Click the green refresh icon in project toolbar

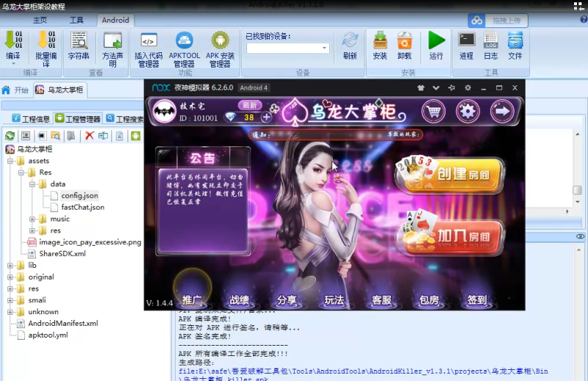click(x=10, y=135)
